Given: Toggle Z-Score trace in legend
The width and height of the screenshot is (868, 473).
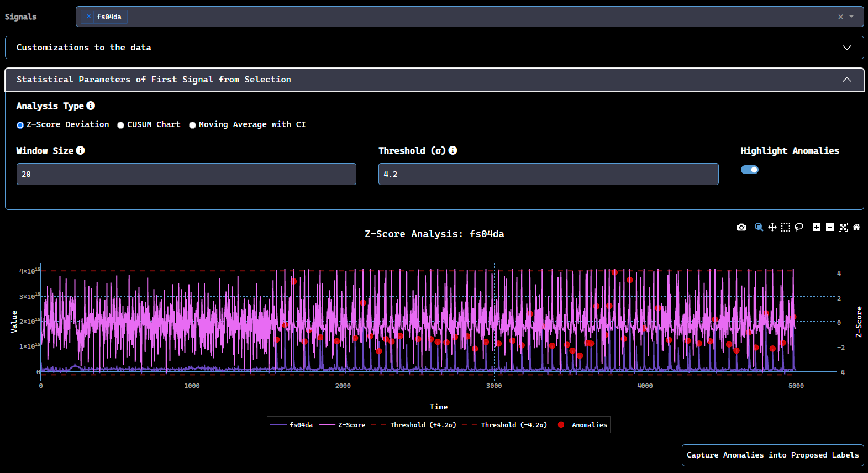Looking at the screenshot, I should pyautogui.click(x=343, y=425).
